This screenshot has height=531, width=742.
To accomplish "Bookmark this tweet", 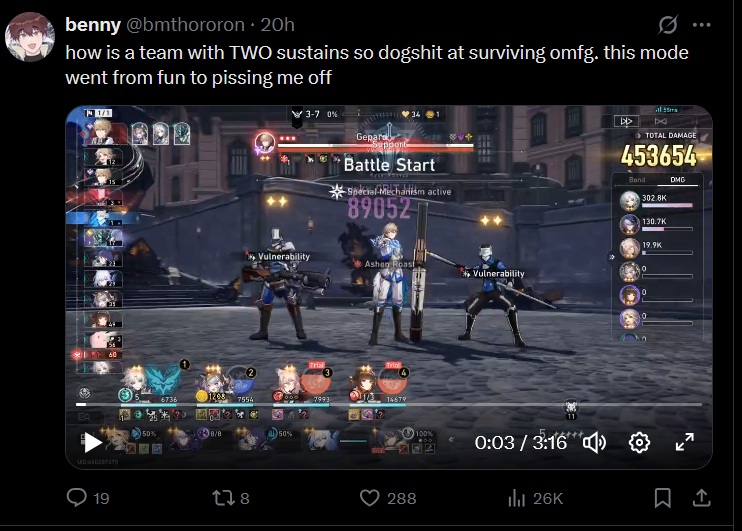I will click(662, 498).
